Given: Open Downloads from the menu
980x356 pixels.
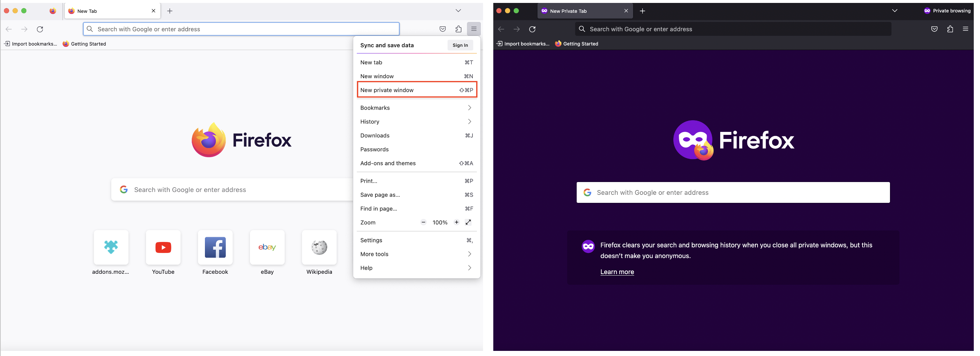Looking at the screenshot, I should pos(416,136).
